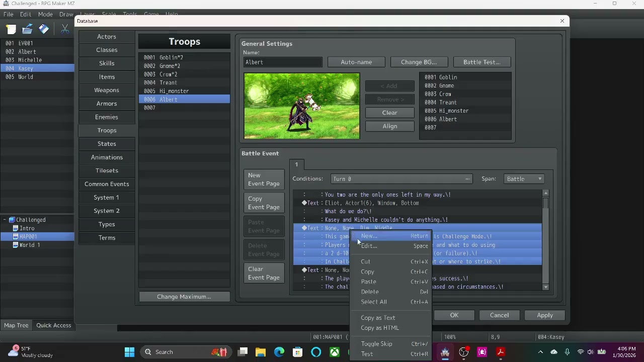Select enemy 0004 Treant in the enemy list
The image size is (644, 362).
[465, 103]
